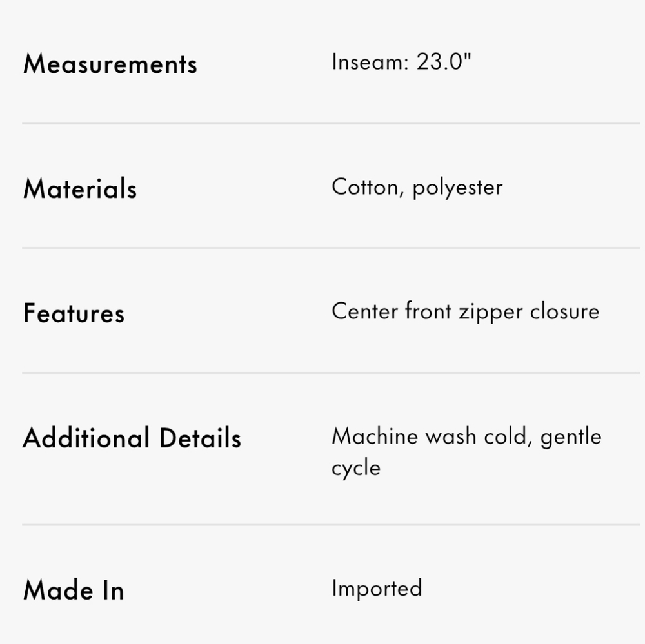The width and height of the screenshot is (645, 644).
Task: Select the Additional Details heading
Action: pyautogui.click(x=132, y=438)
